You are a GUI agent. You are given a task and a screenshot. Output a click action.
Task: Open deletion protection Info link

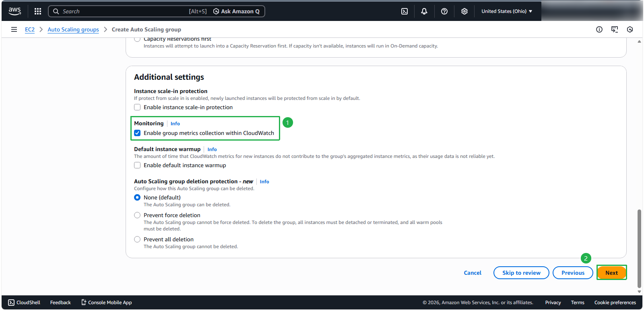(264, 182)
